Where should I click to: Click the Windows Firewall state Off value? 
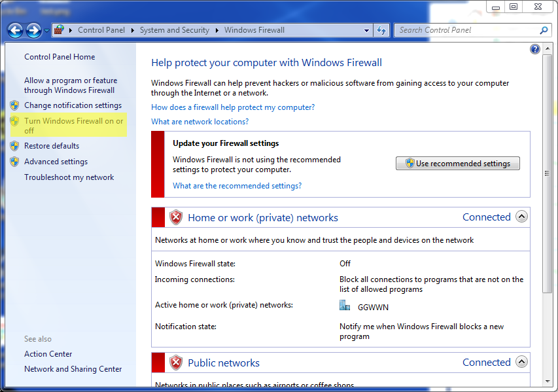pos(345,264)
